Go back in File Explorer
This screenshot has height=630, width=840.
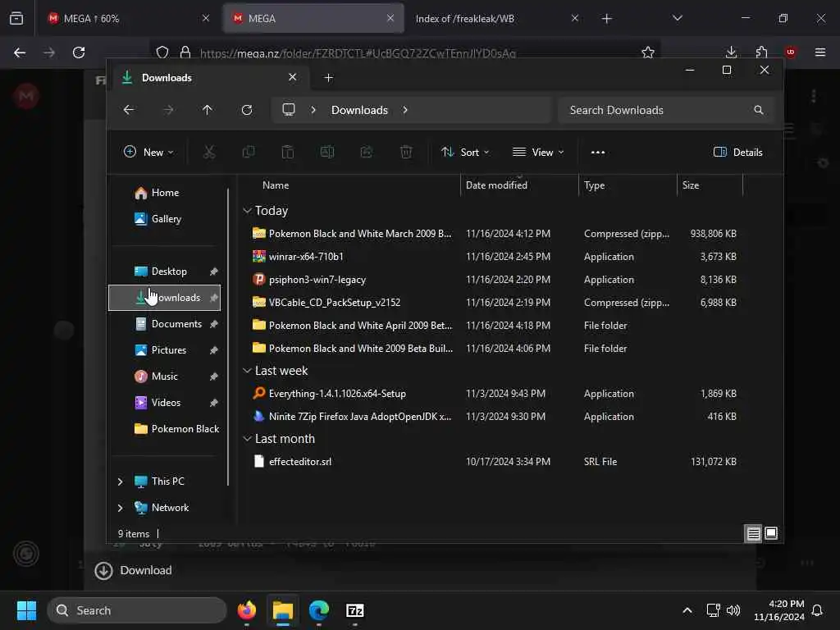click(x=129, y=110)
